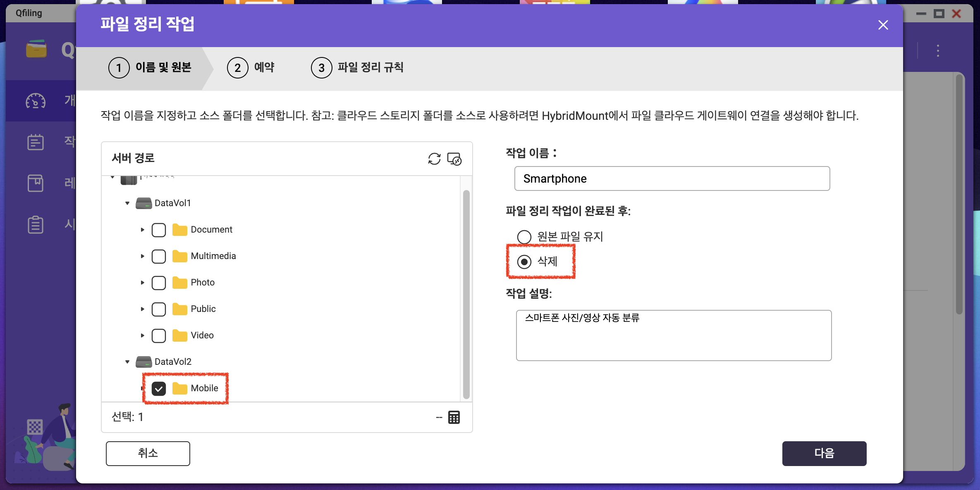980x490 pixels.
Task: Click the Document folder icon
Action: point(179,230)
